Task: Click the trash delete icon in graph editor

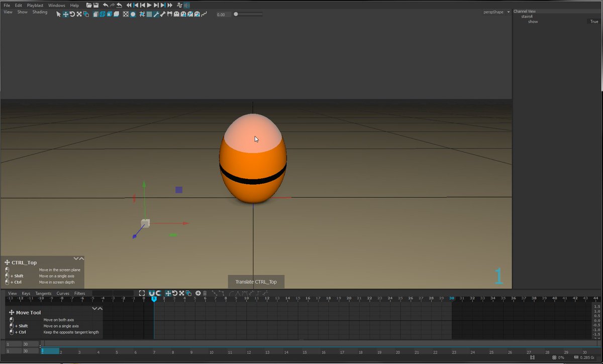Action: pos(205,293)
